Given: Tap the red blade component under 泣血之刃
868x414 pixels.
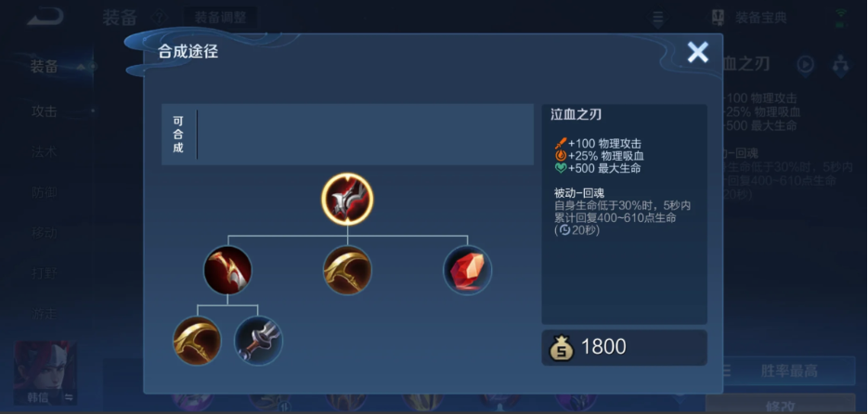Looking at the screenshot, I should click(x=227, y=270).
